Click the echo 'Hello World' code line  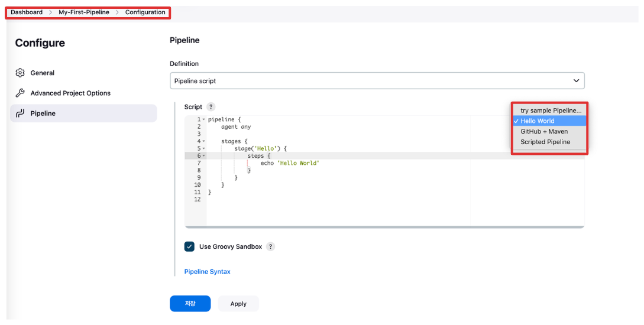coord(290,163)
